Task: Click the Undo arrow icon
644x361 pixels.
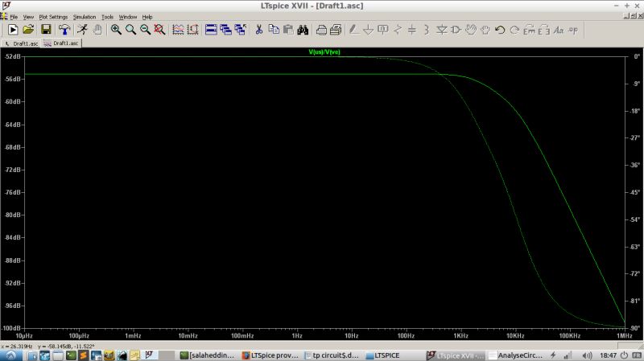Action: tap(500, 30)
